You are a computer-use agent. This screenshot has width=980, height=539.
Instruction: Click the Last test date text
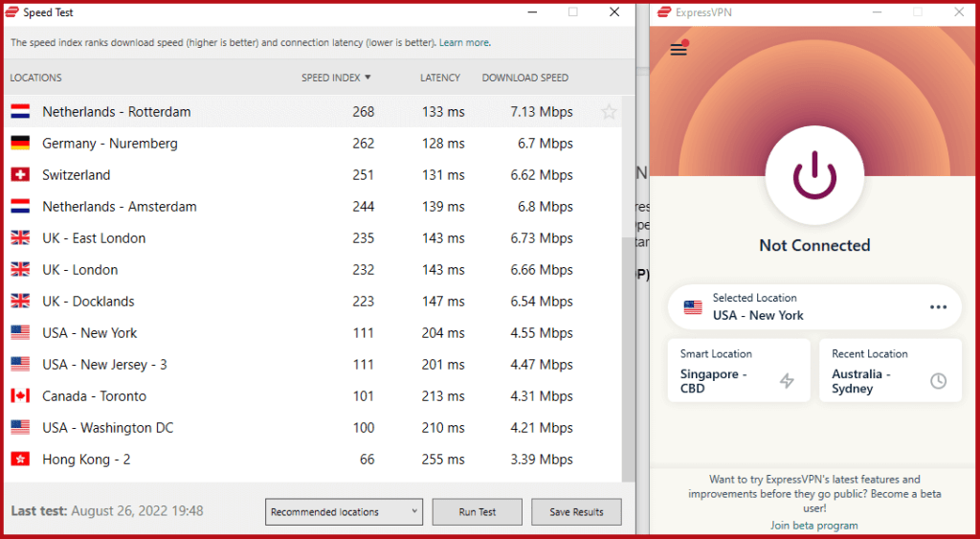(107, 511)
